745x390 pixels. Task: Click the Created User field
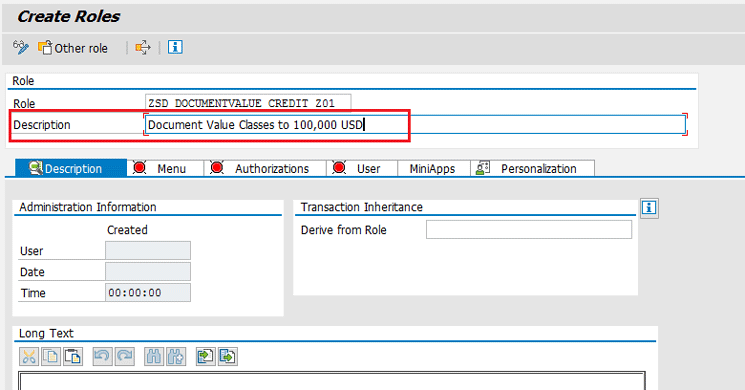(x=148, y=250)
